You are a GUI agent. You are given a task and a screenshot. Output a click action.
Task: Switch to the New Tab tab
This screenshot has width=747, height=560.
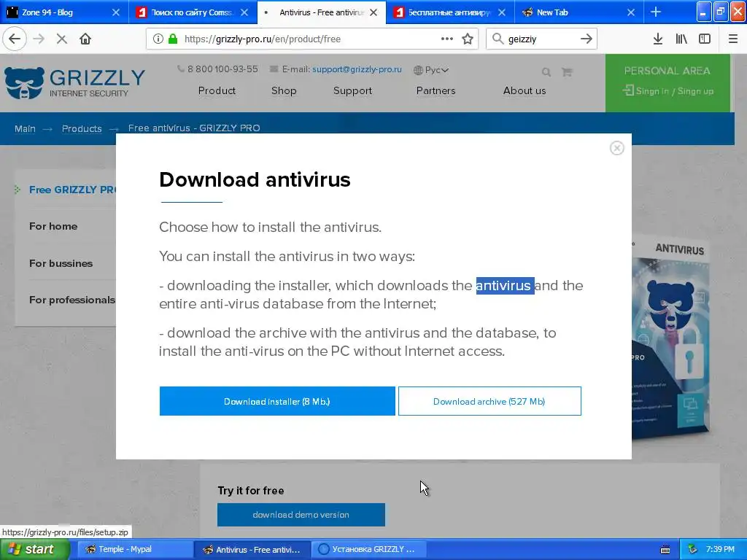tap(578, 12)
